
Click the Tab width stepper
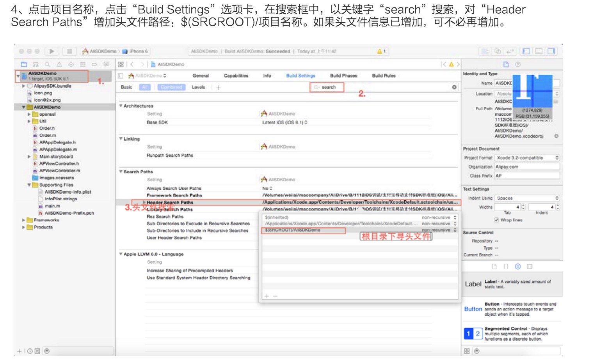click(523, 207)
